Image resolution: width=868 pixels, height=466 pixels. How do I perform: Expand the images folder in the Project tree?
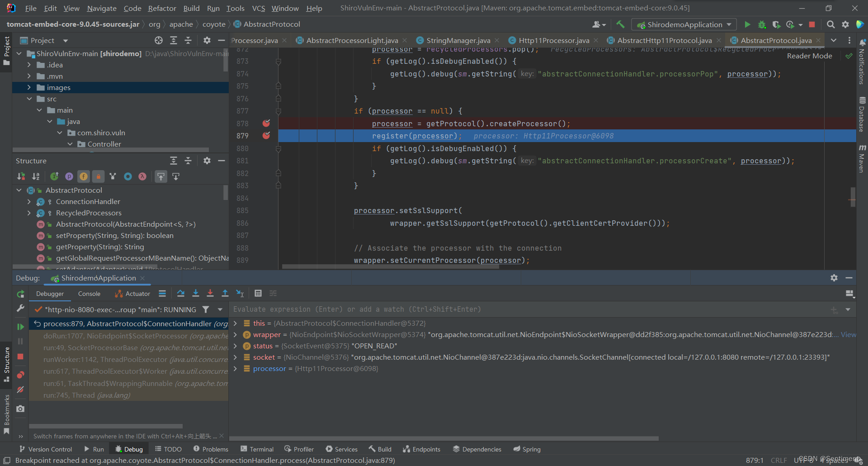(x=29, y=87)
